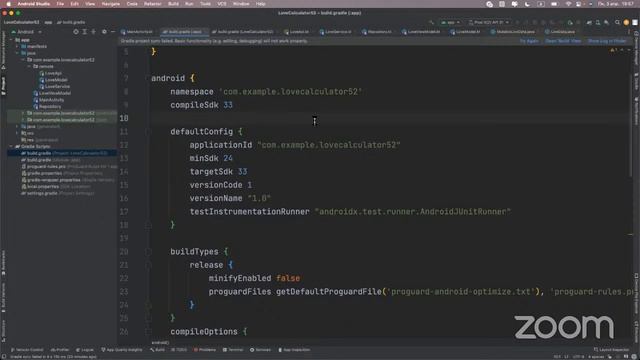Collapse the java folder node
Screen dimensions: 640x360
click(18, 53)
